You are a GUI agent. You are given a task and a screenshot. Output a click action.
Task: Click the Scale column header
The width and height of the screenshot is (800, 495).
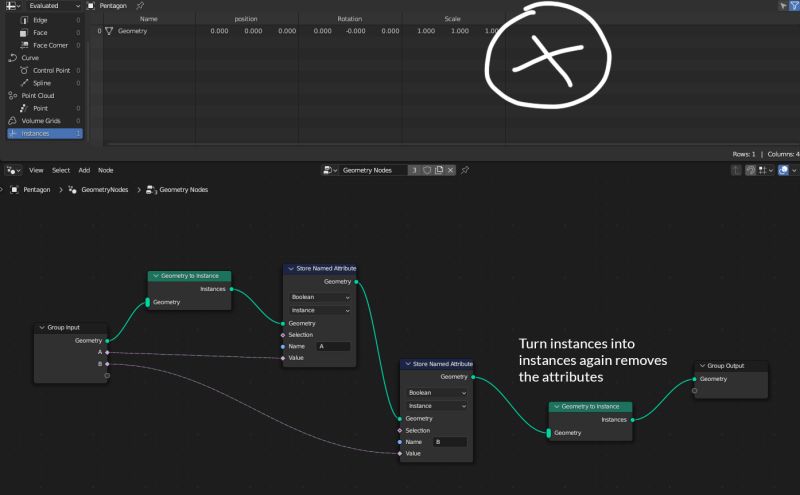(x=453, y=19)
